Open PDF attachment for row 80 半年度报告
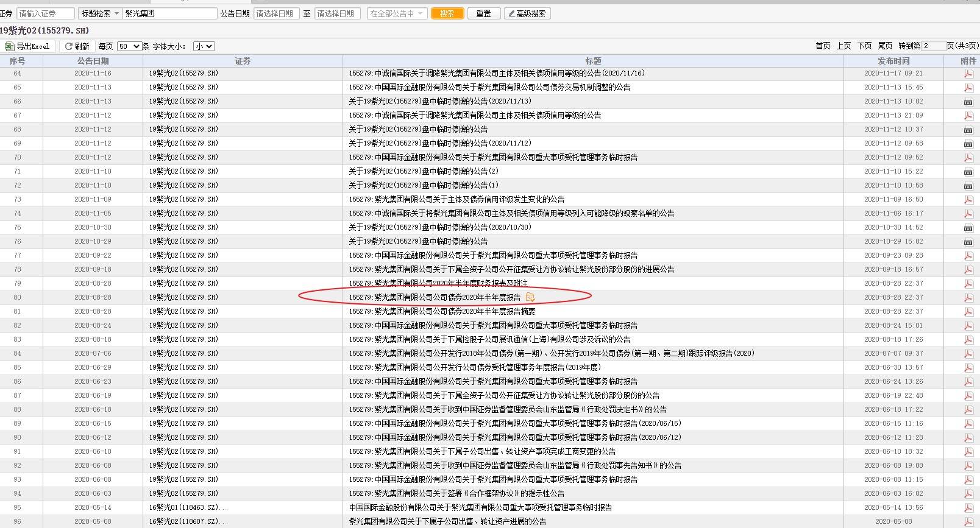This screenshot has width=980, height=528. (x=968, y=298)
